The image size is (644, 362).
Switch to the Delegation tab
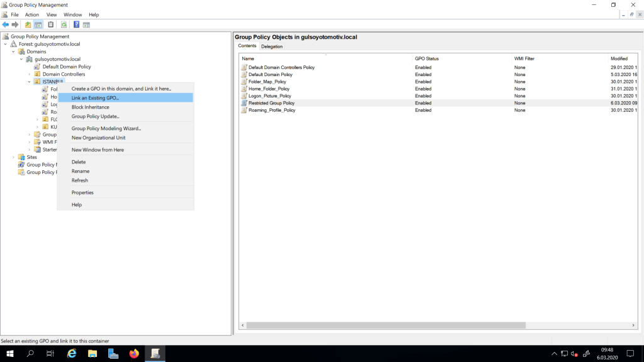(x=272, y=47)
